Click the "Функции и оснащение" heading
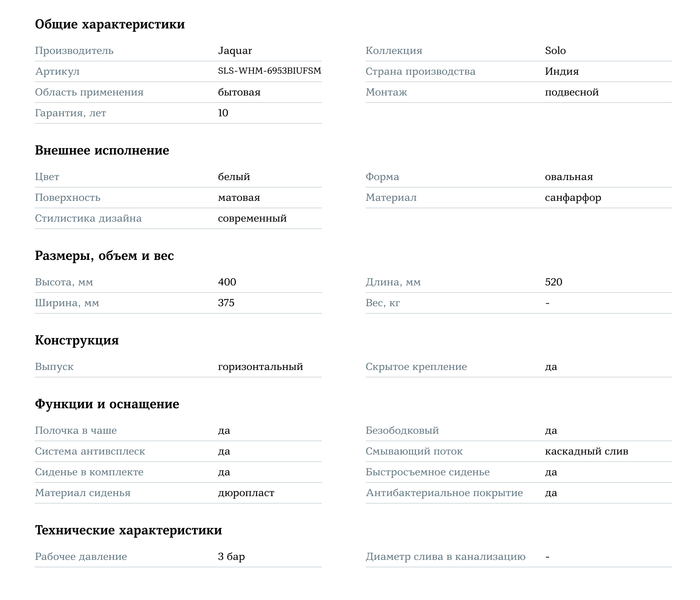The width and height of the screenshot is (700, 600). click(107, 404)
